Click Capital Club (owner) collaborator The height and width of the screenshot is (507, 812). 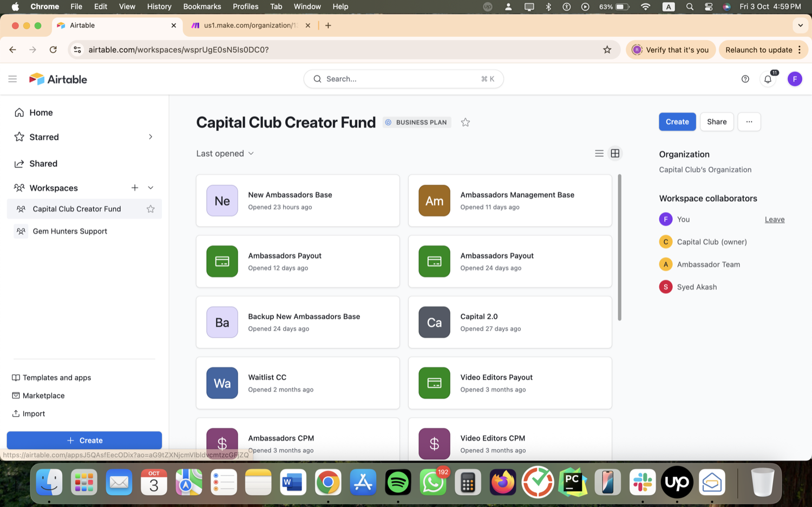(x=703, y=242)
